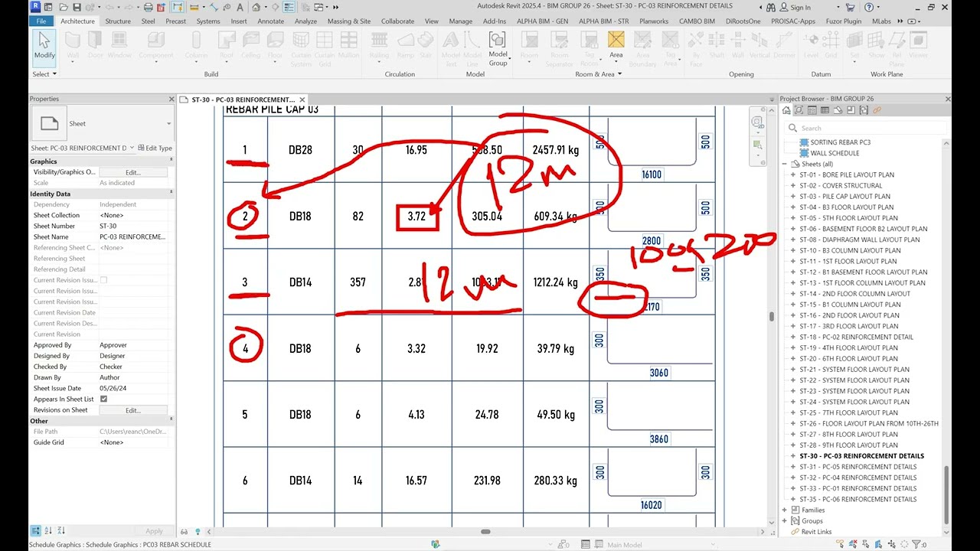Click the Project Browser folder view icon
Image resolution: width=980 pixels, height=551 pixels.
tap(785, 110)
